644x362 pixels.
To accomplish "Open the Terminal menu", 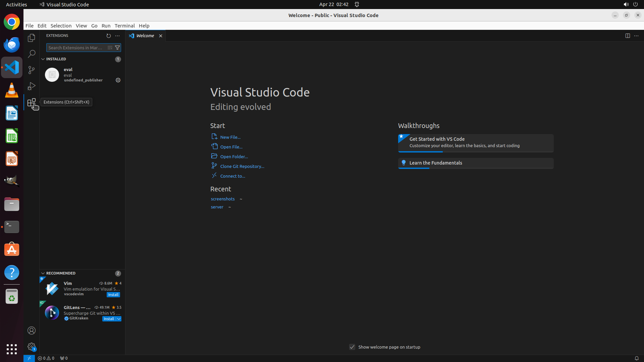I will [124, 26].
